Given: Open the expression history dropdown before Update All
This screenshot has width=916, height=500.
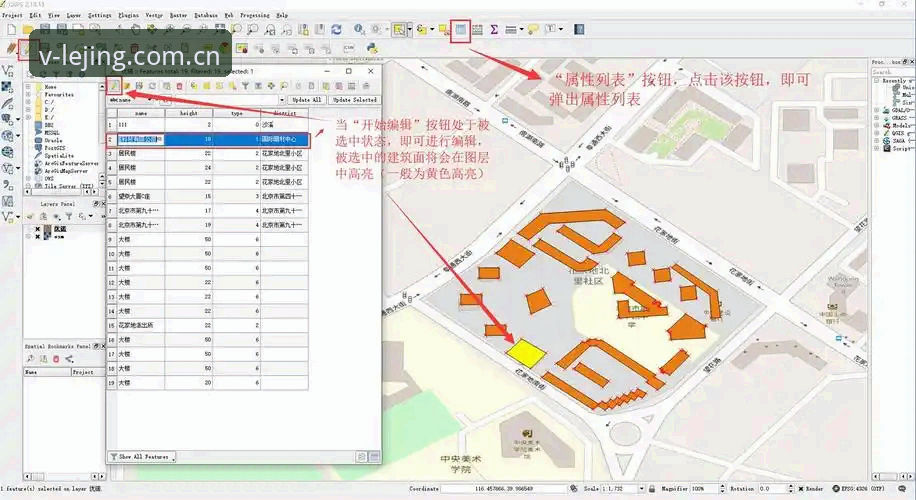Looking at the screenshot, I should tap(282, 100).
